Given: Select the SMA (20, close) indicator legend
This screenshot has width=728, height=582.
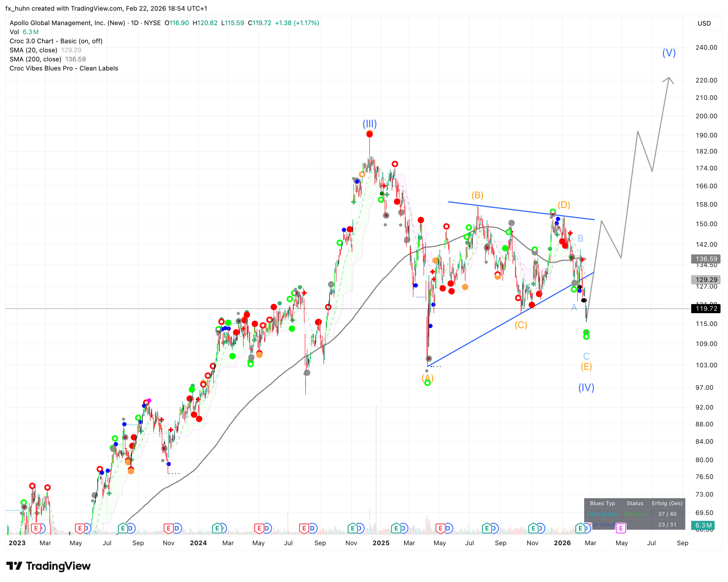Looking at the screenshot, I should 33,50.
